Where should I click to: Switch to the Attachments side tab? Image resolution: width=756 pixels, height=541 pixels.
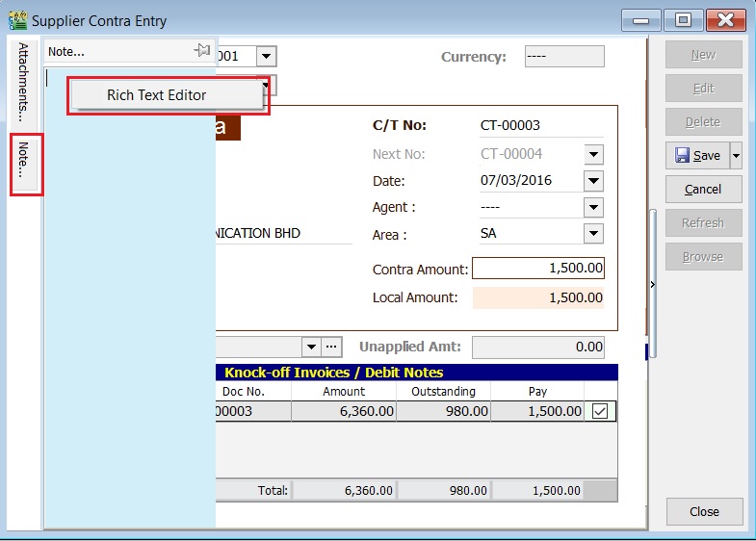pos(25,80)
